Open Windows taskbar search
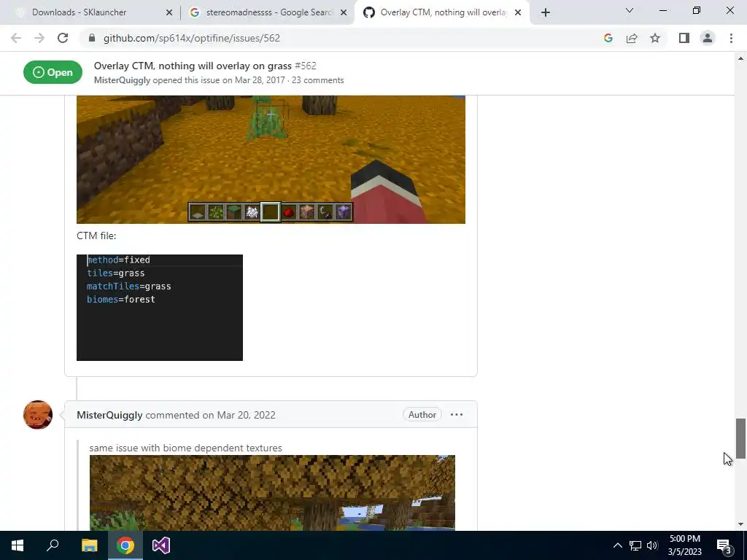This screenshot has width=747, height=560. (53, 545)
